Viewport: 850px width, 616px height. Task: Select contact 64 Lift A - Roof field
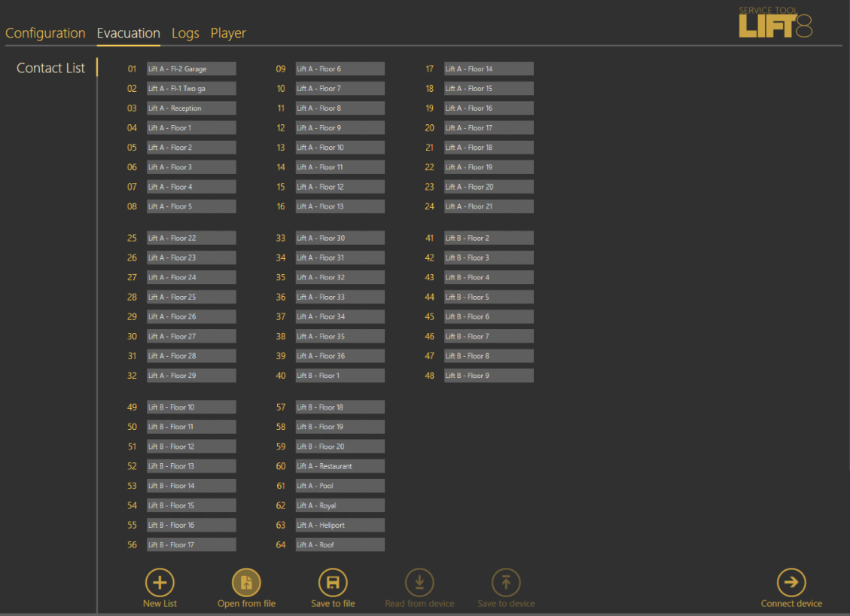[x=340, y=544]
